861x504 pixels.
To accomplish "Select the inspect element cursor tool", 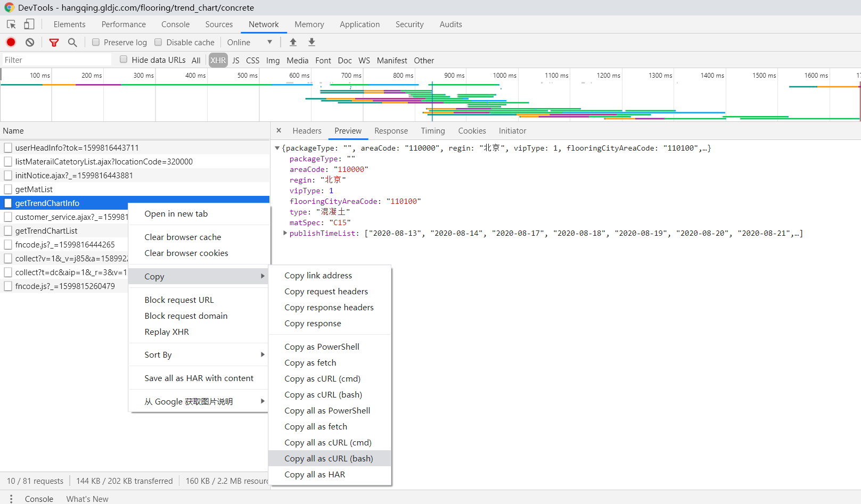I will coord(11,24).
